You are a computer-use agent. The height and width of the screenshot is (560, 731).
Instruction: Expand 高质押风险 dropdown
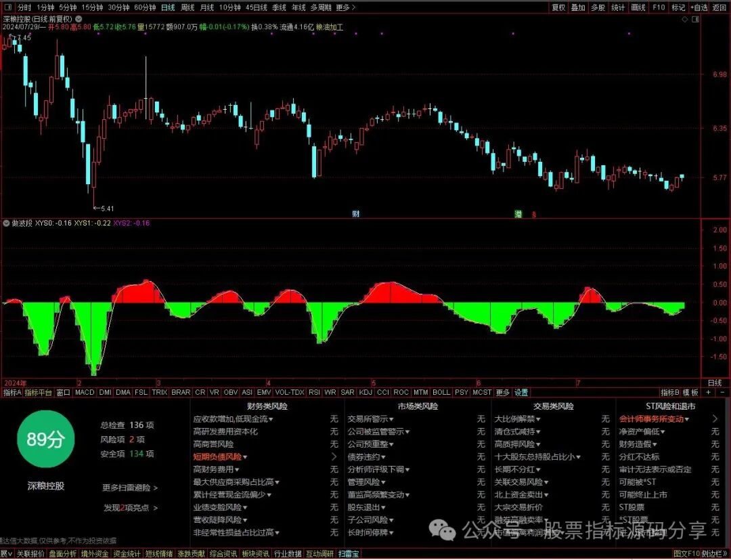click(x=537, y=444)
